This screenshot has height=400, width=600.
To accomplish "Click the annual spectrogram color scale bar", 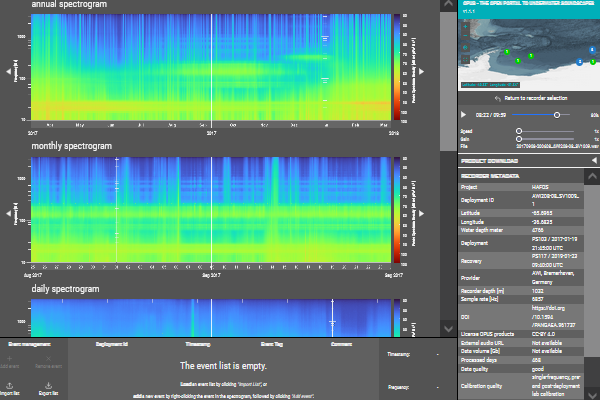I will click(397, 67).
